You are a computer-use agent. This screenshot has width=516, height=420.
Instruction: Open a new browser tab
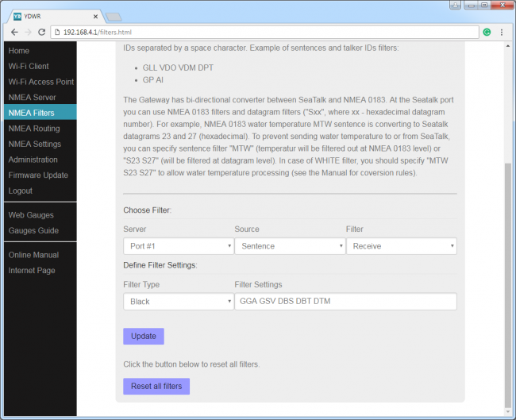(x=114, y=16)
